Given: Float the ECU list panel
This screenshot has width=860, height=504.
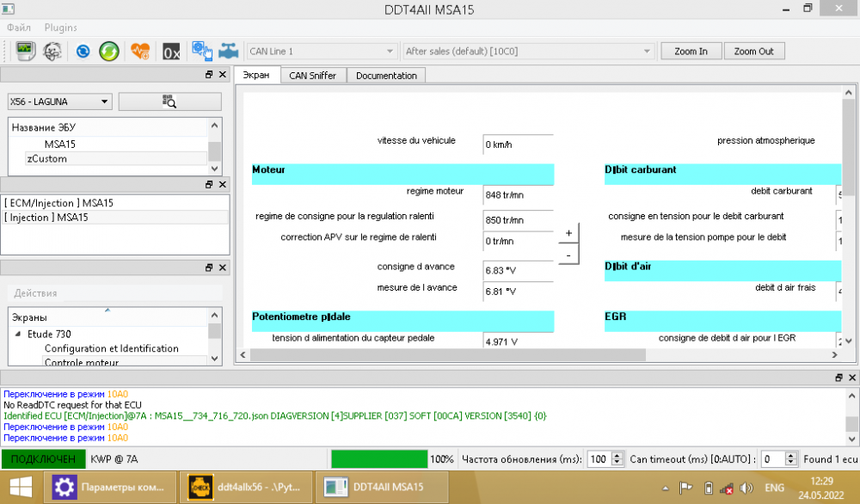Looking at the screenshot, I should click(x=209, y=185).
